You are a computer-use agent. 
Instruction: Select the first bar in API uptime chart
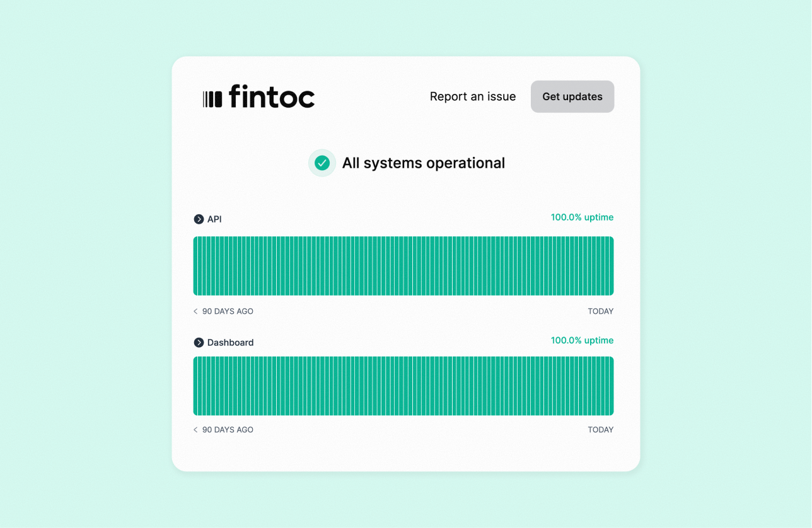[195, 266]
